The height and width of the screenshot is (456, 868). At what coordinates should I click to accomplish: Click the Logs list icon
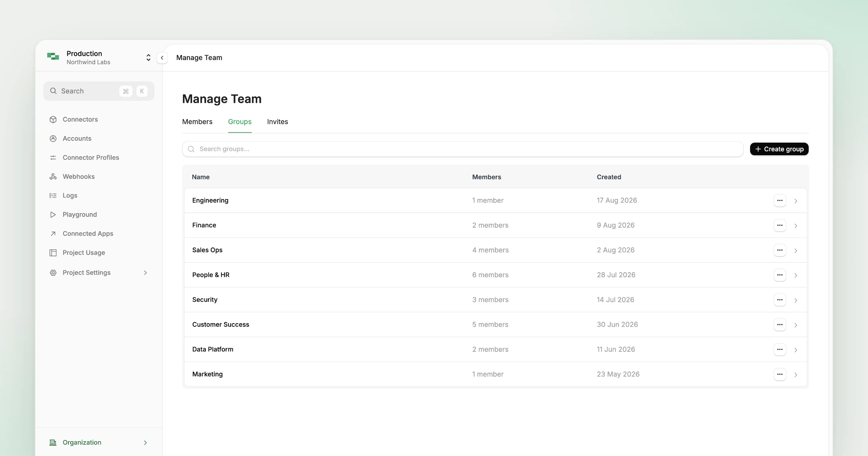[x=53, y=195]
